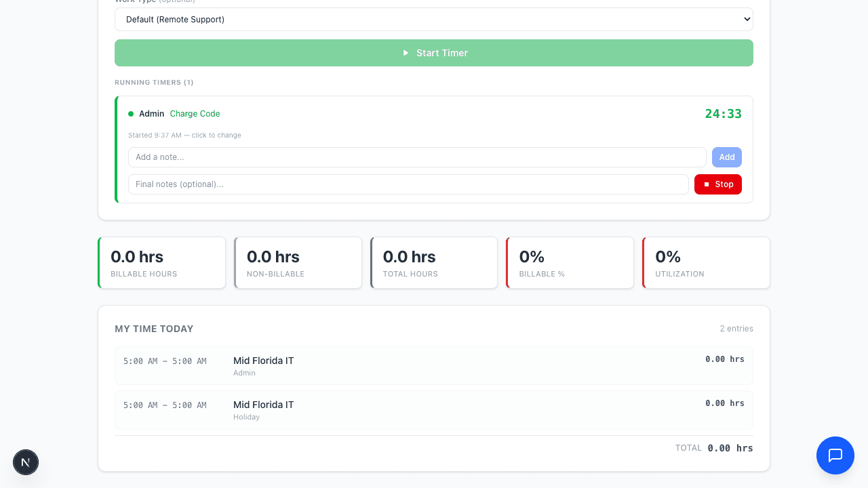Click the started time to change it

pos(184,135)
